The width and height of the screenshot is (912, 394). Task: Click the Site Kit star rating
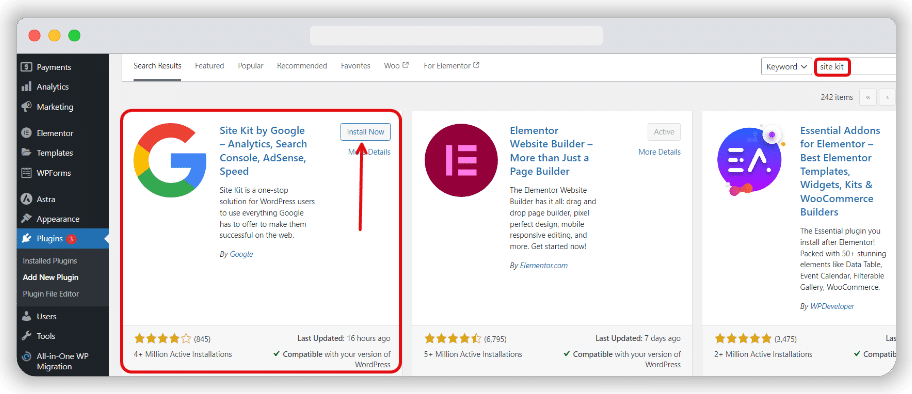tap(162, 338)
